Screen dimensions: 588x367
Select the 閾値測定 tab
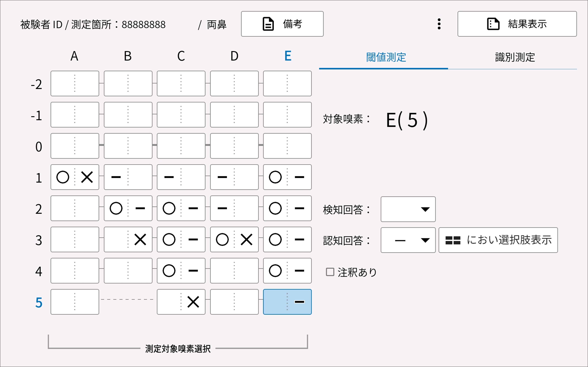point(386,58)
